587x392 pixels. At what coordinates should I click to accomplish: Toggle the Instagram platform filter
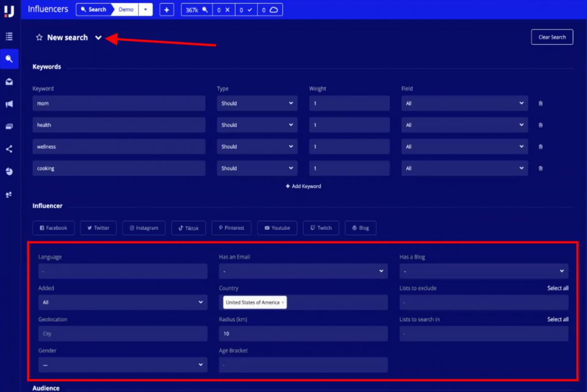coord(143,228)
